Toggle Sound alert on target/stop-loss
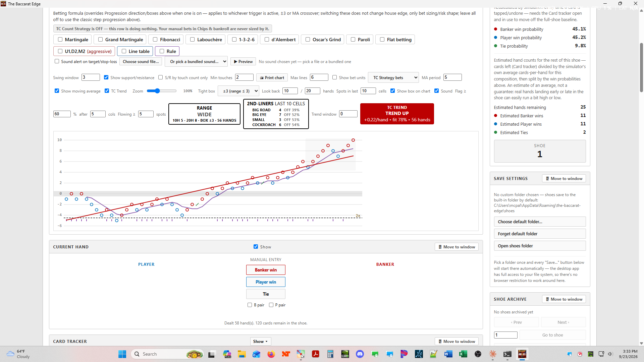 click(x=57, y=61)
